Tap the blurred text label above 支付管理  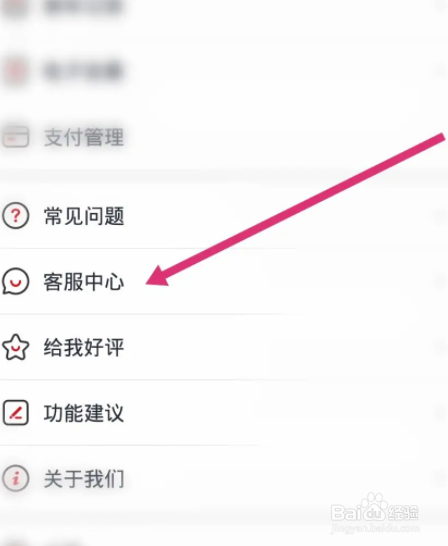84,72
